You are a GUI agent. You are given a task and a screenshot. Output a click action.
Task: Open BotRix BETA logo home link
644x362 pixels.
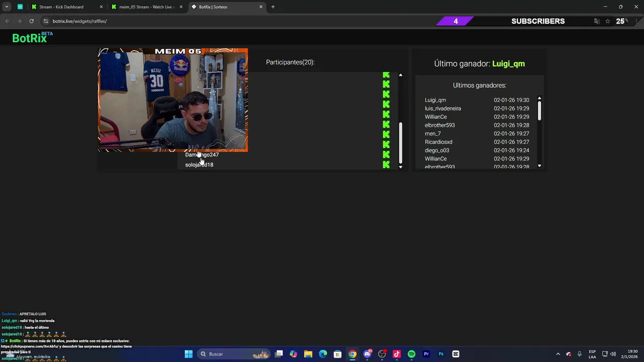(x=32, y=38)
